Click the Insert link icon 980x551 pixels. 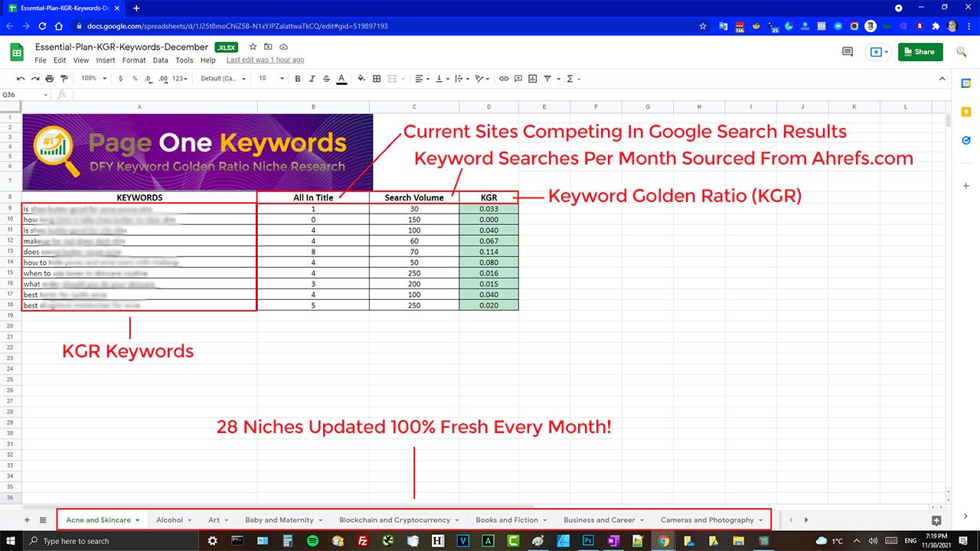(504, 79)
